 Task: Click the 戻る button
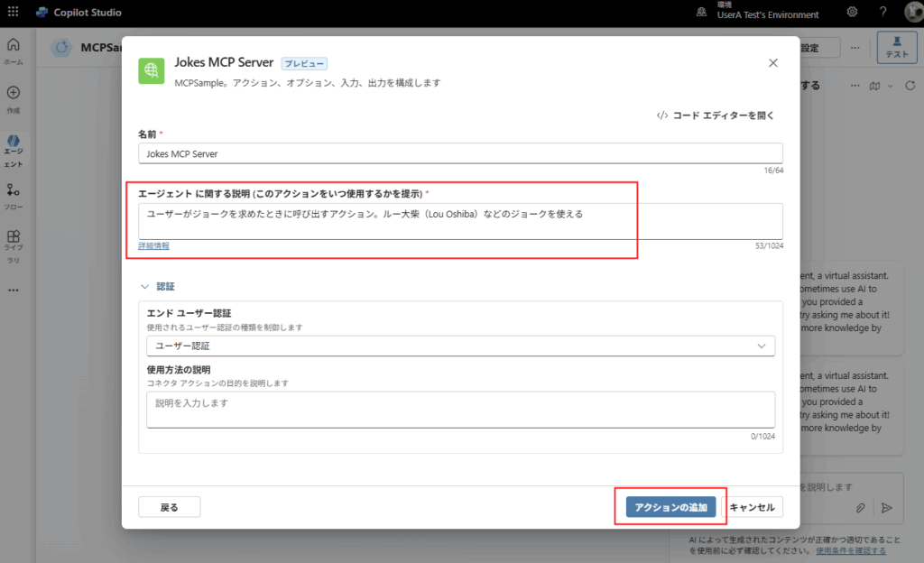coord(169,507)
